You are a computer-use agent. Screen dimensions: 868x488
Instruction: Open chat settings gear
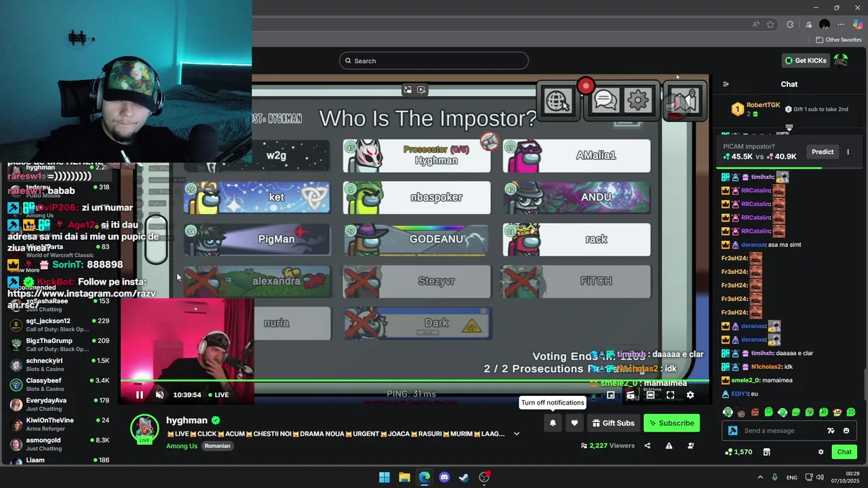[x=821, y=452]
